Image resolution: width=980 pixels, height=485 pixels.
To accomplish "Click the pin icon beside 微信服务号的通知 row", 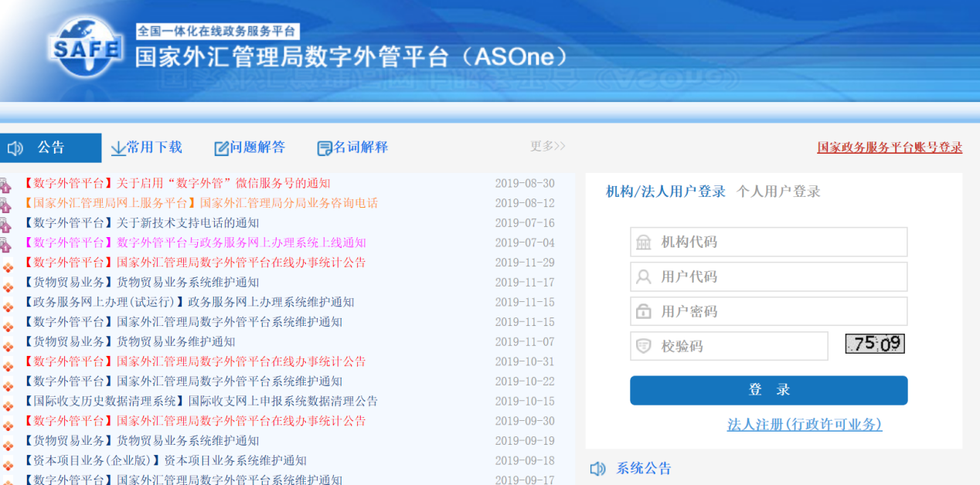I will pyautogui.click(x=5, y=185).
